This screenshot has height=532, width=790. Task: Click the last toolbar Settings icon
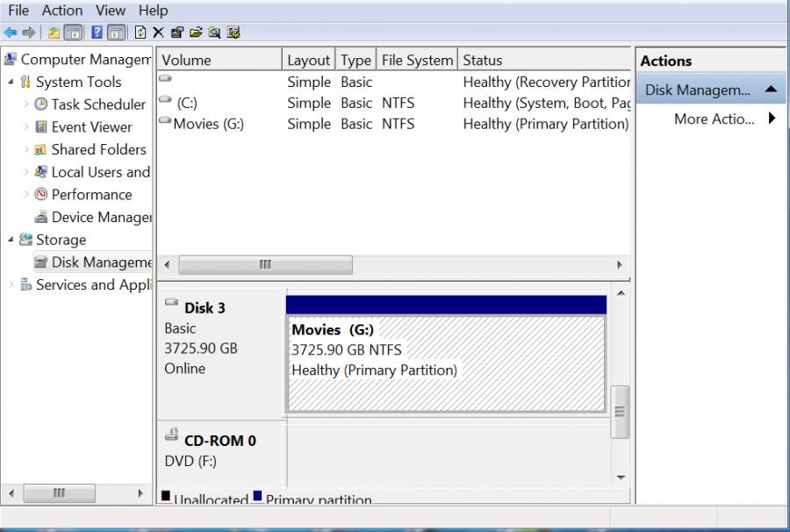(233, 32)
